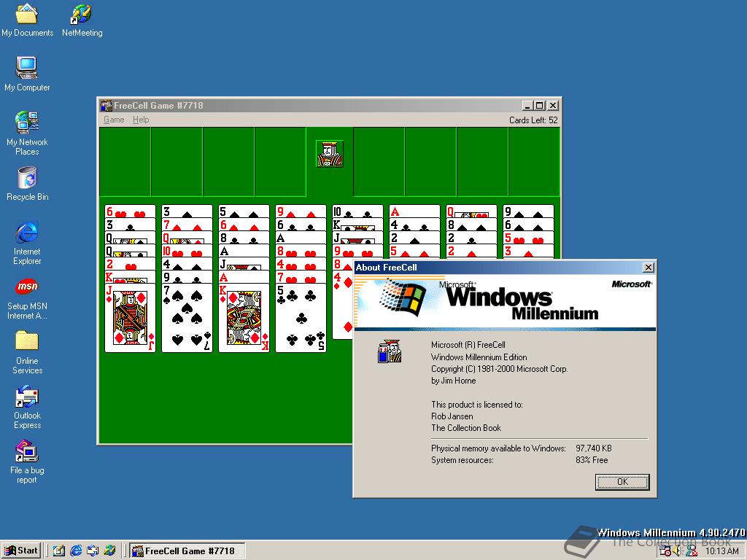This screenshot has height=560, width=747.
Task: Open the FreeCell title bar system icon
Action: pyautogui.click(x=107, y=105)
